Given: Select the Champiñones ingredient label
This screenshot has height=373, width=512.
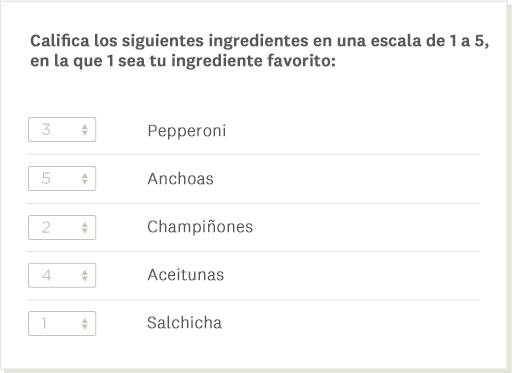Looking at the screenshot, I should pos(200,227).
